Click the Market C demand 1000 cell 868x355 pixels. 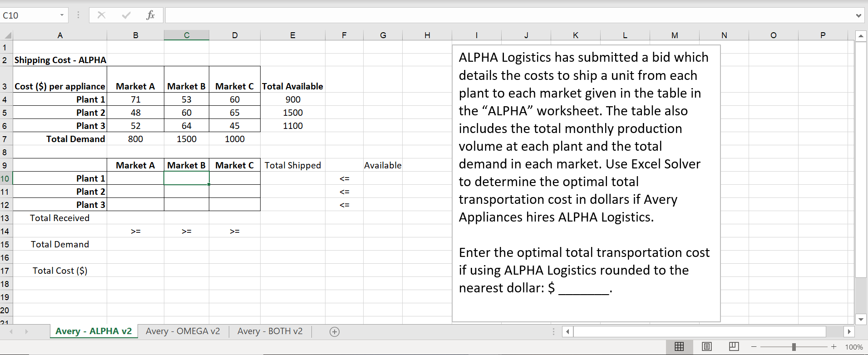click(235, 139)
